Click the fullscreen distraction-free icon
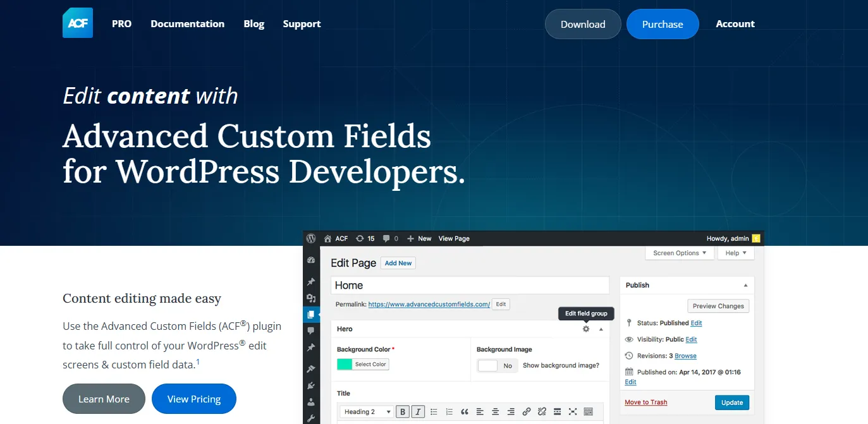The image size is (868, 424). click(573, 411)
